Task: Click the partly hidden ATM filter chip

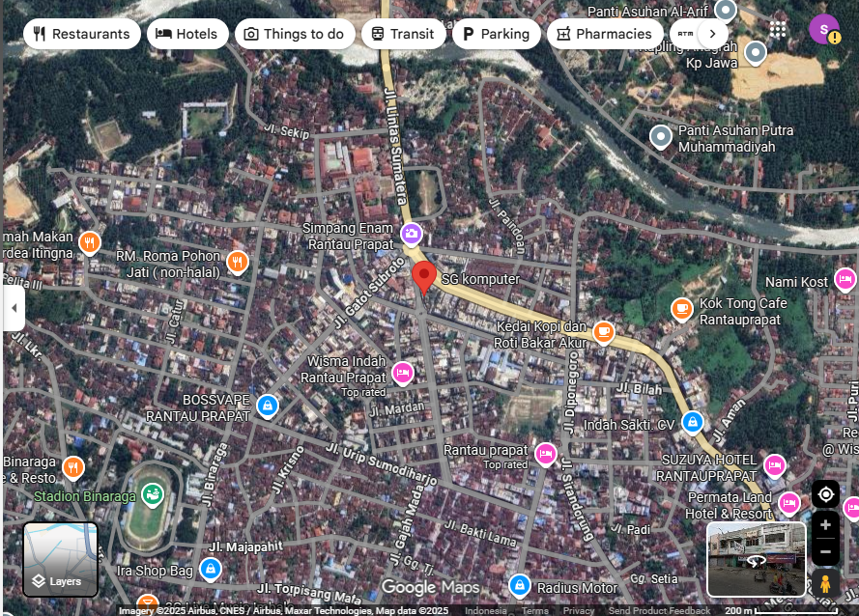Action: click(685, 34)
